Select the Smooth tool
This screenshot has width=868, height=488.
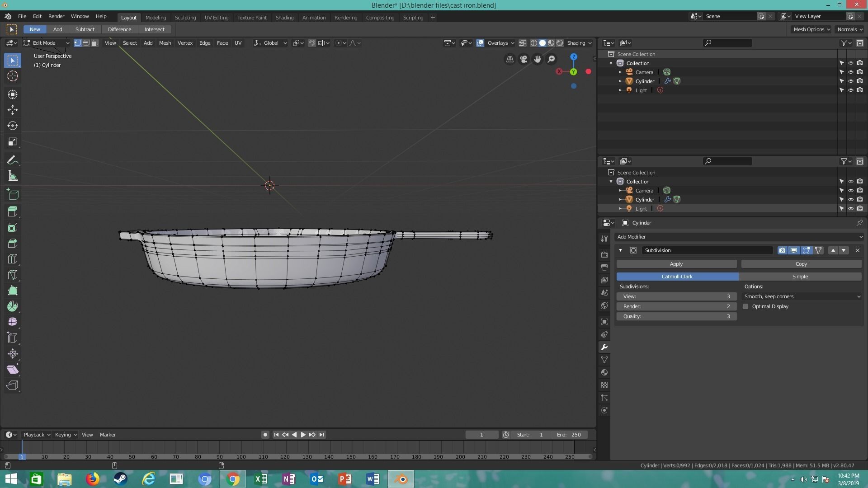click(x=13, y=322)
